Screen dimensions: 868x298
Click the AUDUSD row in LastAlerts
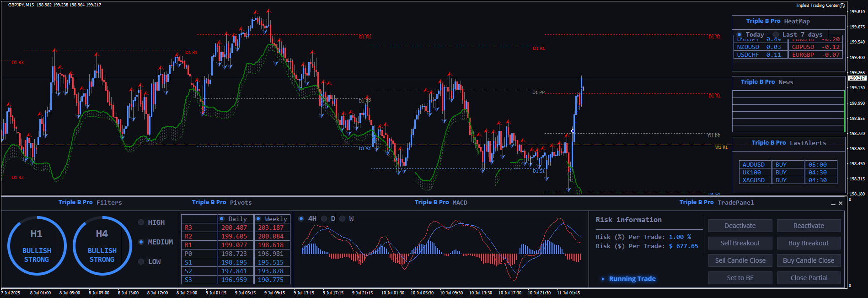click(754, 165)
